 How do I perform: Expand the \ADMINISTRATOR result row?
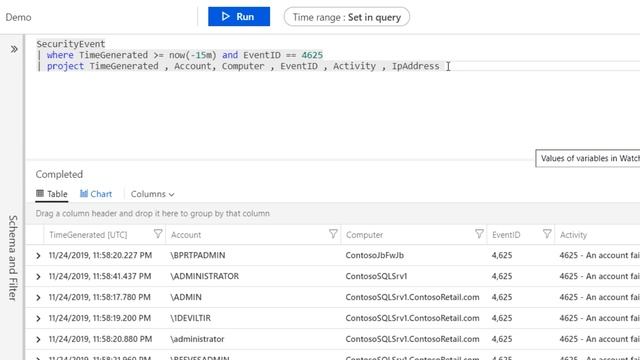[38, 277]
